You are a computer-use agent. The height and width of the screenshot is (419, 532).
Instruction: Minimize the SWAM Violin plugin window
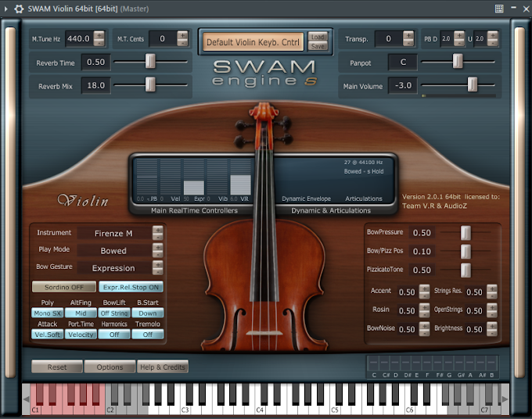[x=513, y=8]
